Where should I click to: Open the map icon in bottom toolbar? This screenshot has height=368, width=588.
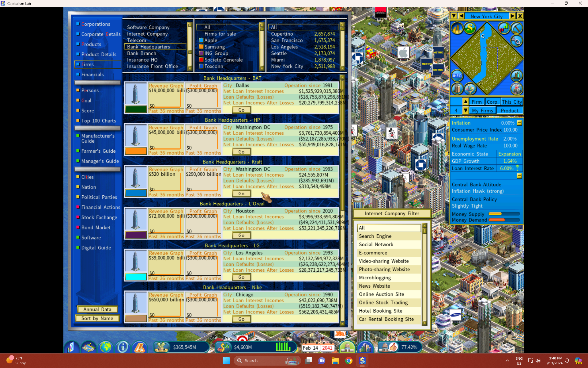[x=89, y=347]
